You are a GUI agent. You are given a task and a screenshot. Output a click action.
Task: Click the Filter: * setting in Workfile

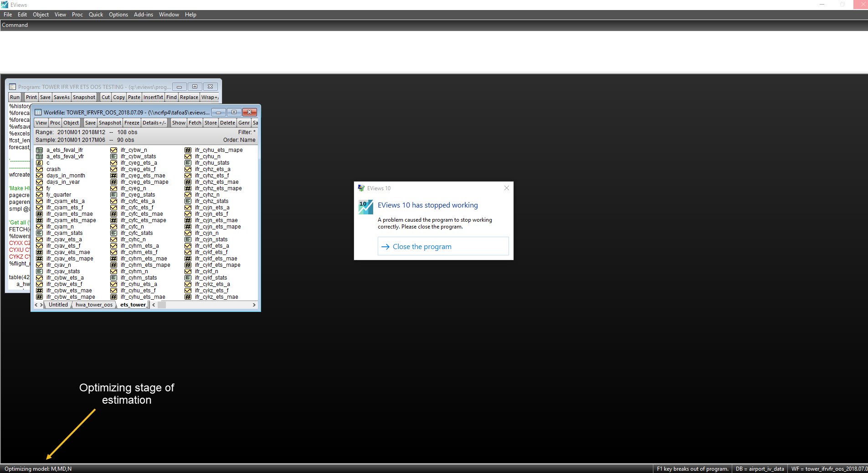[247, 132]
